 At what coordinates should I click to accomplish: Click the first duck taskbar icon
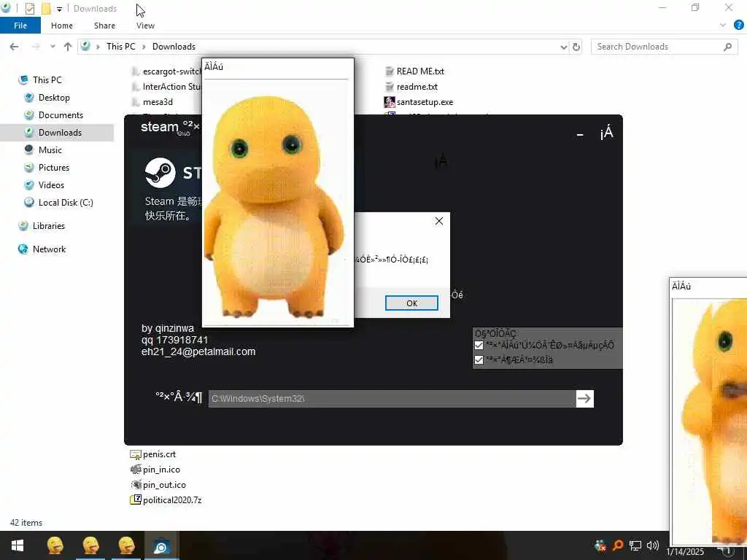coord(55,545)
